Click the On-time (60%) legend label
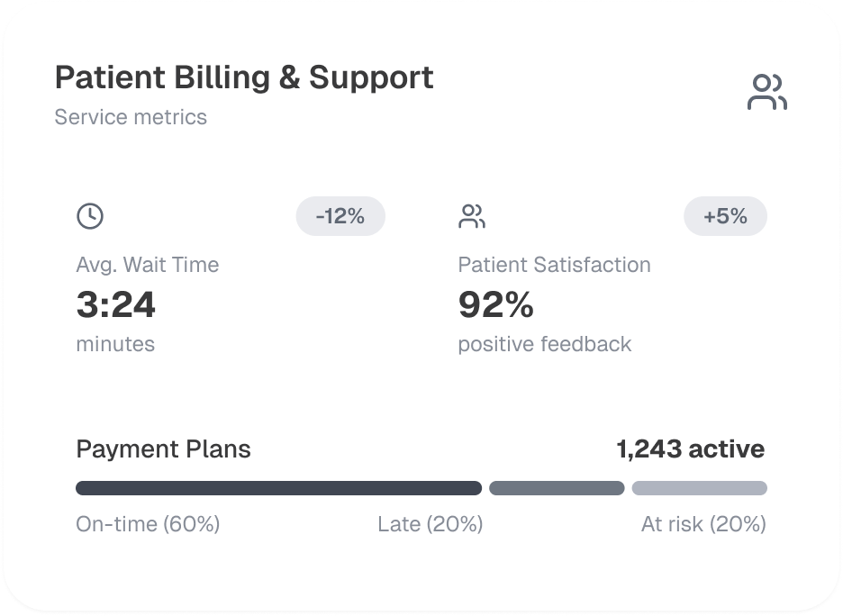843x616 pixels. tap(148, 524)
